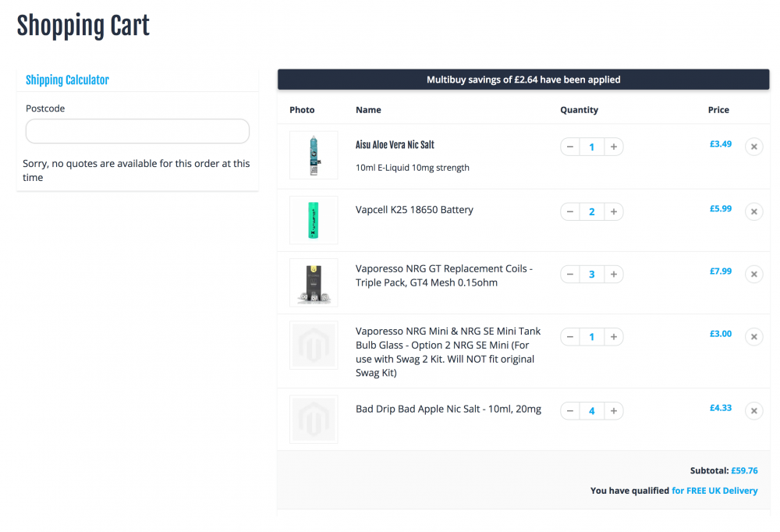Click the quantity value 3 for NRG GT coils

(x=592, y=275)
